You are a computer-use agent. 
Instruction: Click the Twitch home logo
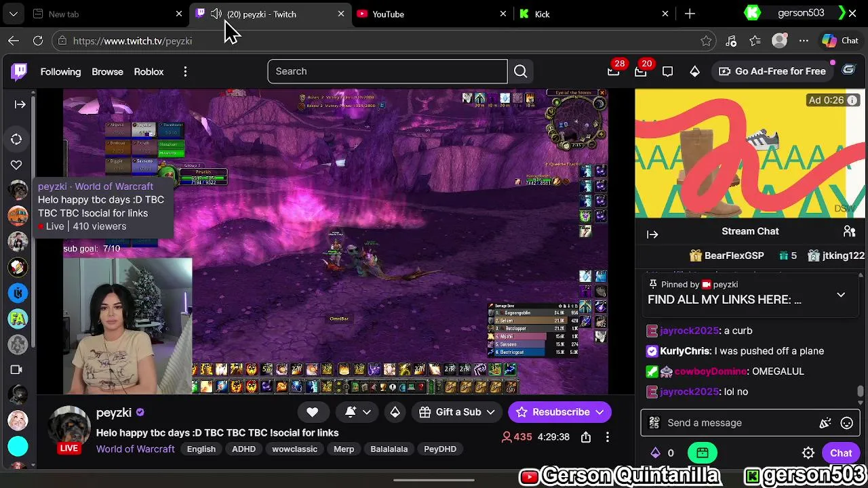click(20, 71)
